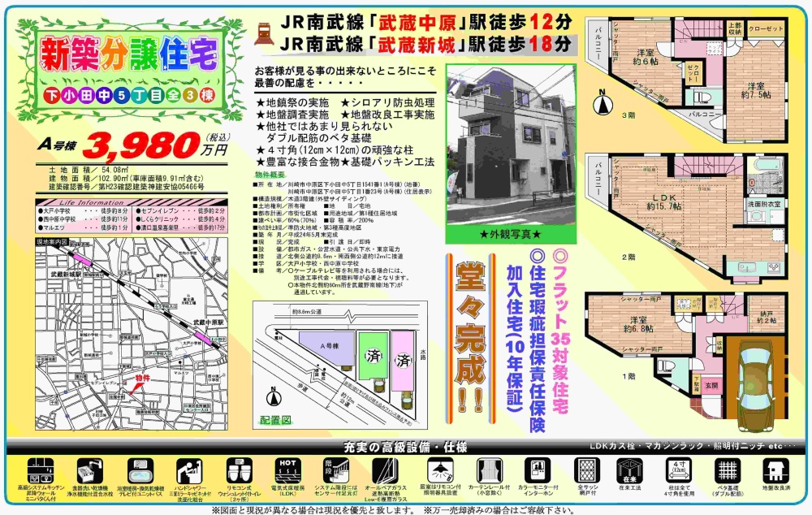The height and width of the screenshot is (515, 812).
Task: Click the 堂々完成!! vertical banner
Action: coord(470,337)
